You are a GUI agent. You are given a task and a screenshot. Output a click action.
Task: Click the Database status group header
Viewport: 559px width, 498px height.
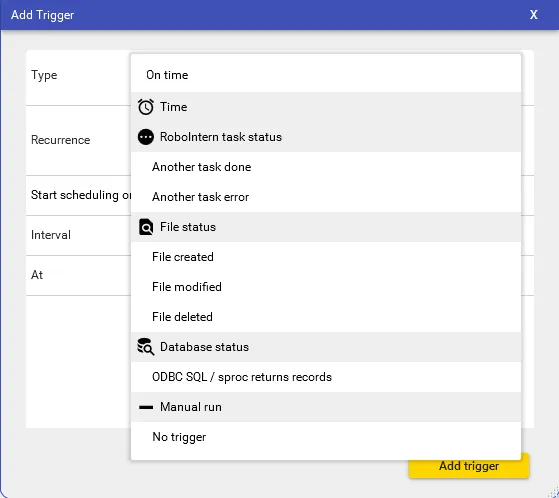[326, 347]
